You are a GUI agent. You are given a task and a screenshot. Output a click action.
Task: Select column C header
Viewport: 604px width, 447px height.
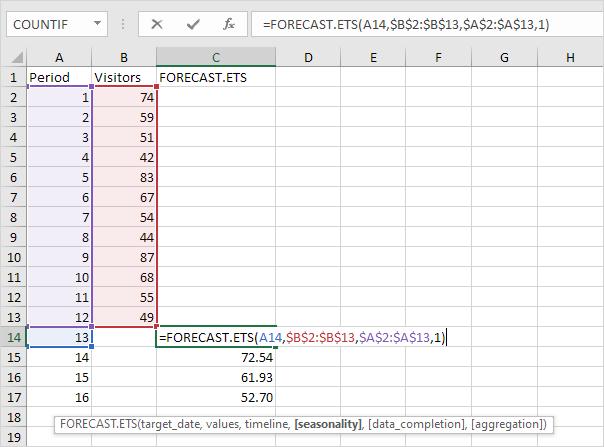tap(216, 57)
